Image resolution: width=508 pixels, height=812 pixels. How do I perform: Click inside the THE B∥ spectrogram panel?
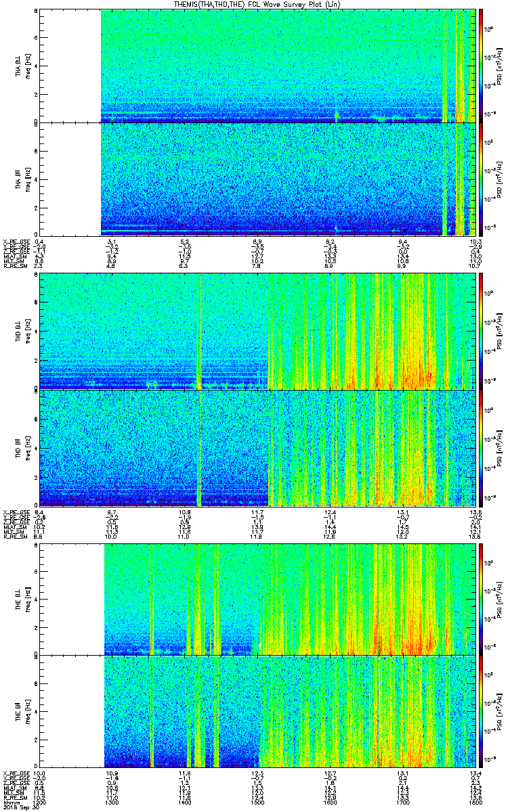tap(256, 713)
